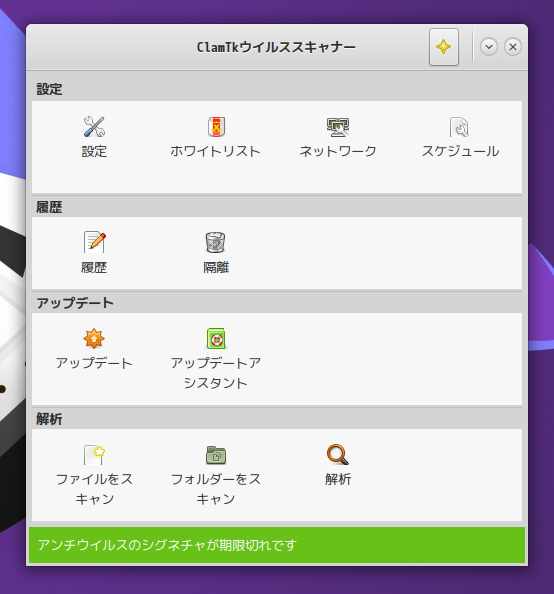The height and width of the screenshot is (594, 554).
Task: Click the 解析 section header
Action: coord(49,419)
